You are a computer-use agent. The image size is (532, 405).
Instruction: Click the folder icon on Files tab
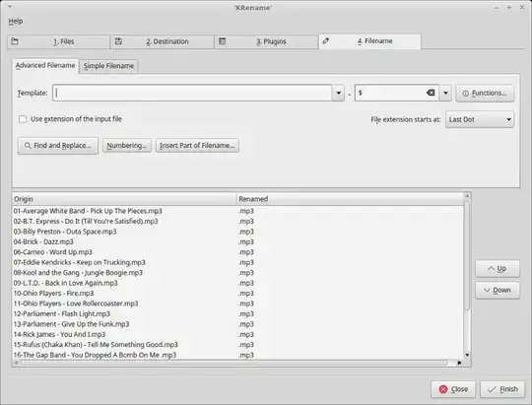coord(15,41)
